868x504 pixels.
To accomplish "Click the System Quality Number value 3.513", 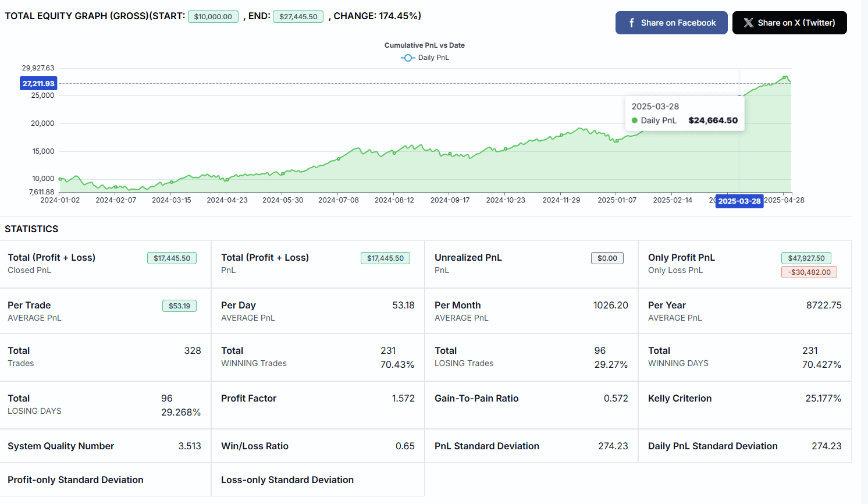I will point(190,446).
